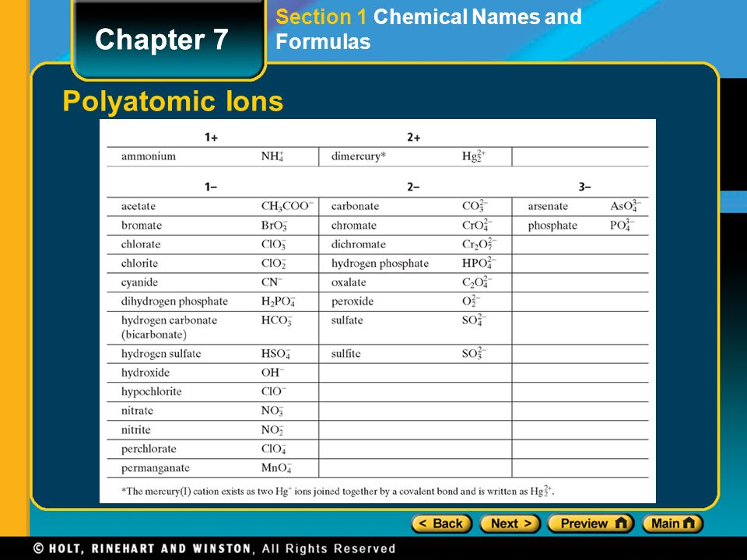Click the 'acetate' row name
The image size is (747, 560).
coord(139,206)
